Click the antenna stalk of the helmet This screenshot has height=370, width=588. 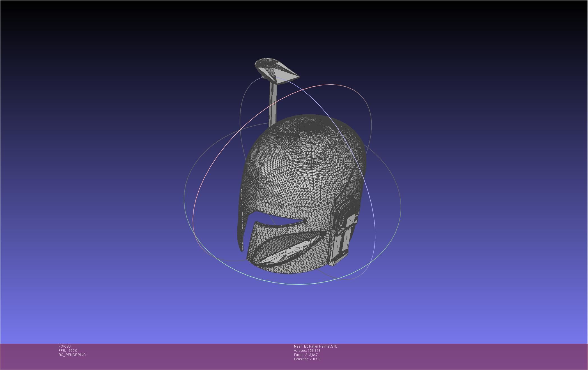pyautogui.click(x=273, y=104)
